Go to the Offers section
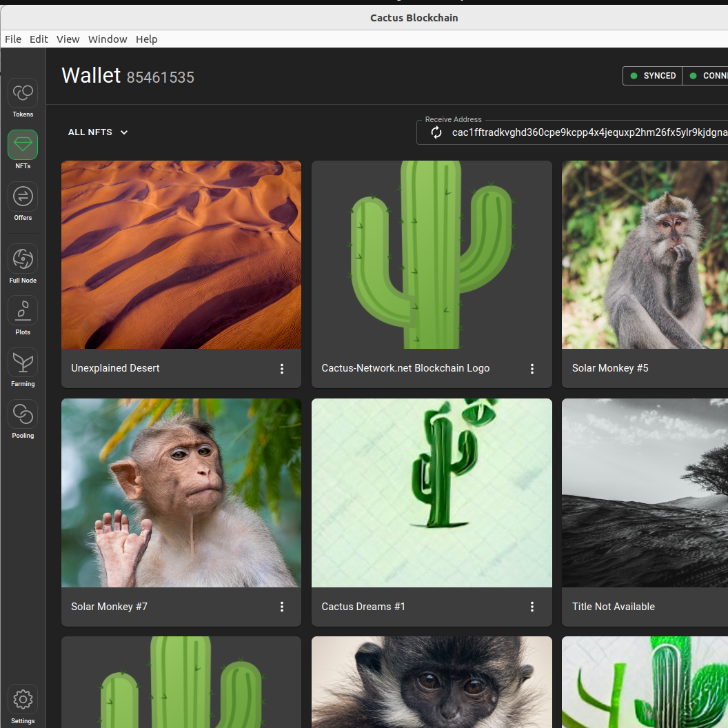Screen dimensions: 728x728 (23, 196)
